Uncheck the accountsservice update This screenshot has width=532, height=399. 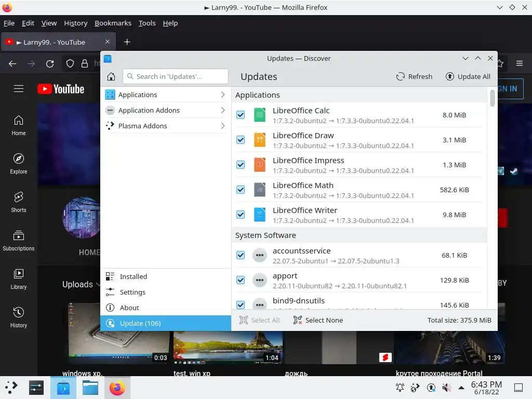241,255
